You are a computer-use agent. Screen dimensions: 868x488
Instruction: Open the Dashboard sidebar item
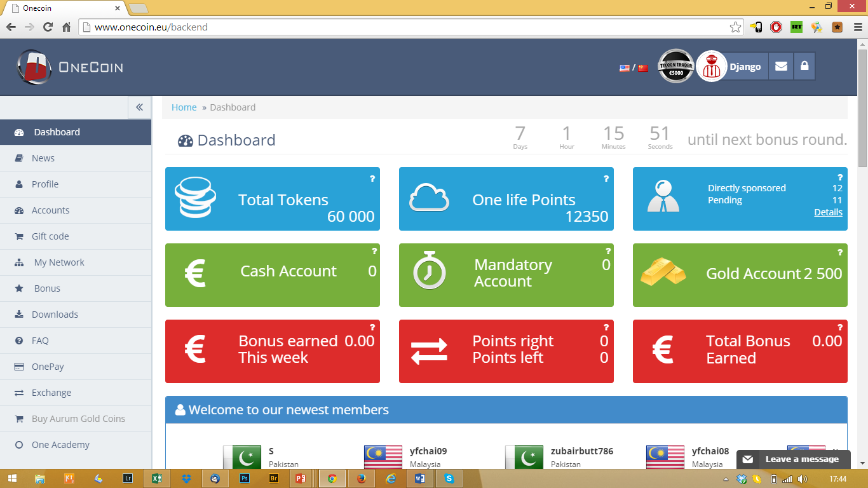point(76,132)
